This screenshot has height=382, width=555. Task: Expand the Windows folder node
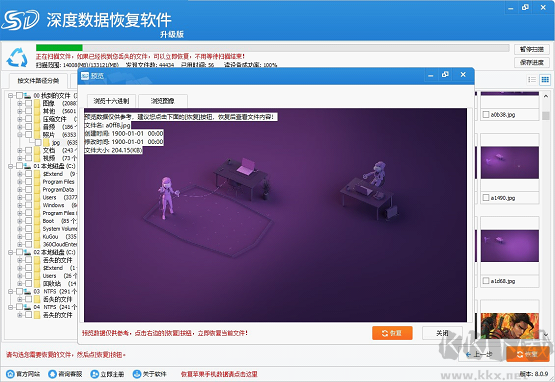pyautogui.click(x=20, y=205)
